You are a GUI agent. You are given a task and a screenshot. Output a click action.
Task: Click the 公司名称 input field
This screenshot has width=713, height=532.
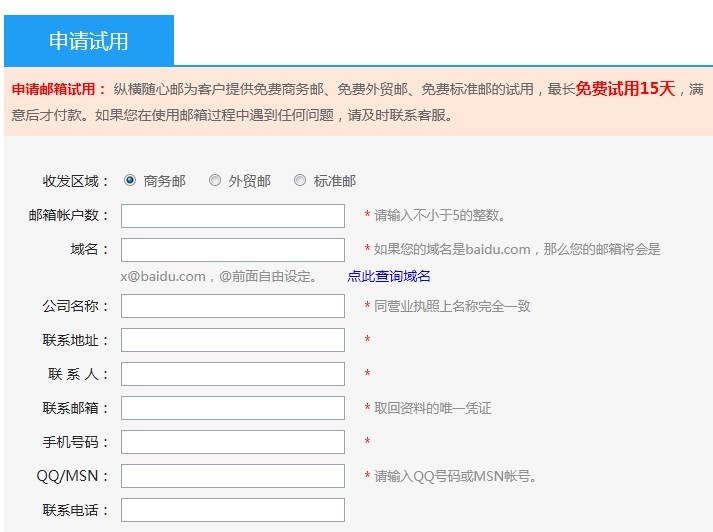(232, 306)
